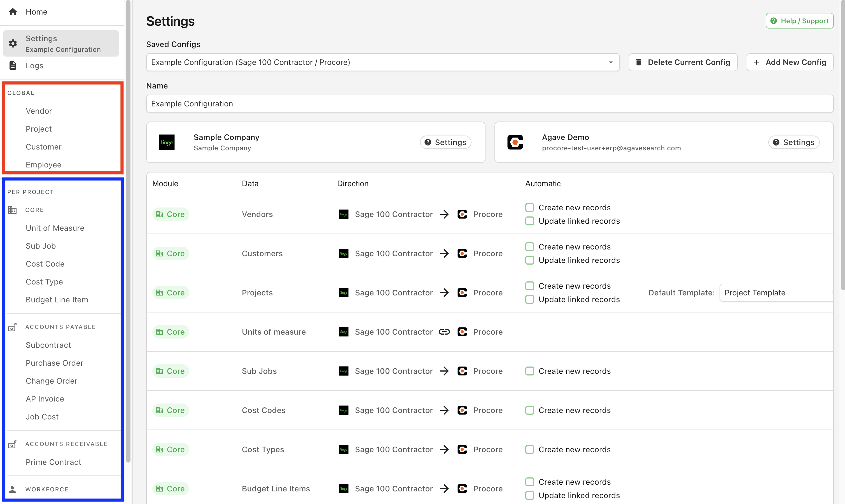
Task: Click the Logs document icon
Action: [x=13, y=66]
